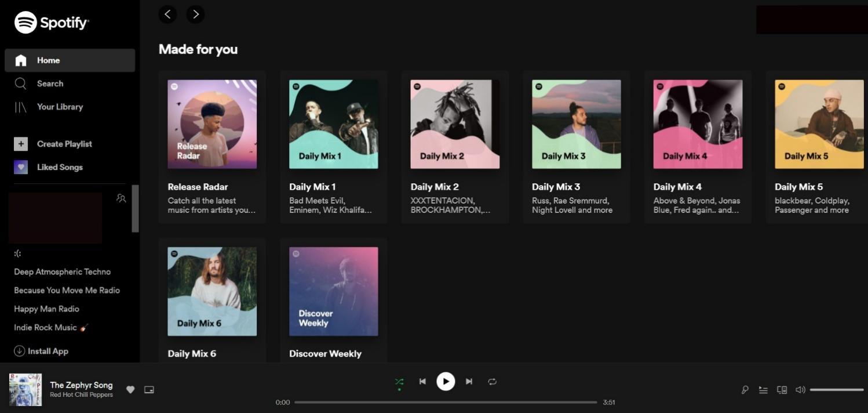Click 'Bad Meets Evil, Eminem' description
Image resolution: width=868 pixels, height=413 pixels.
pyautogui.click(x=330, y=205)
